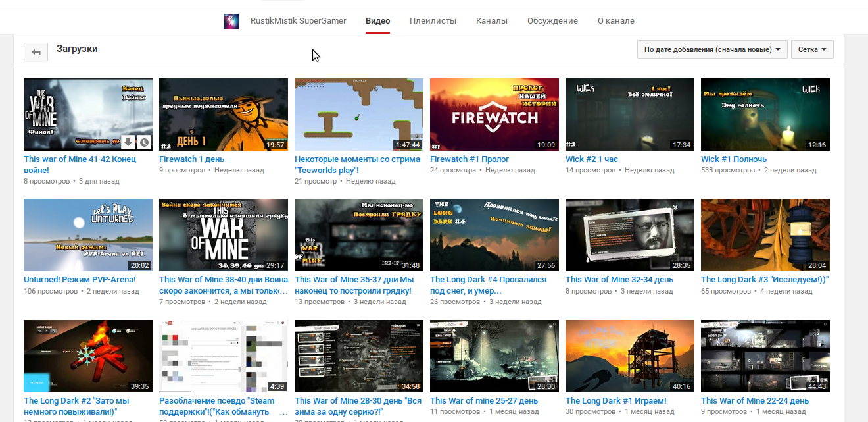
Task: Open 'Firewatch #1 Пролог' title link
Action: pos(470,159)
